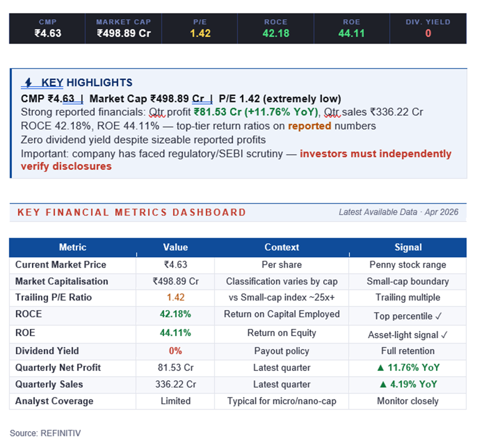The width and height of the screenshot is (484, 448).
Task: Click the Context column header in the table
Action: [x=281, y=247]
